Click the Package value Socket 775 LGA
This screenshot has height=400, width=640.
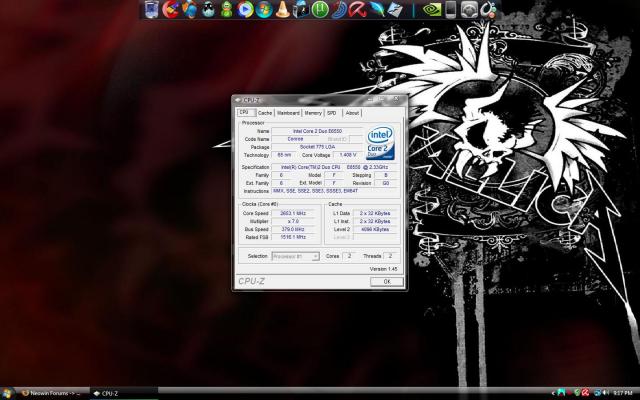tap(317, 147)
